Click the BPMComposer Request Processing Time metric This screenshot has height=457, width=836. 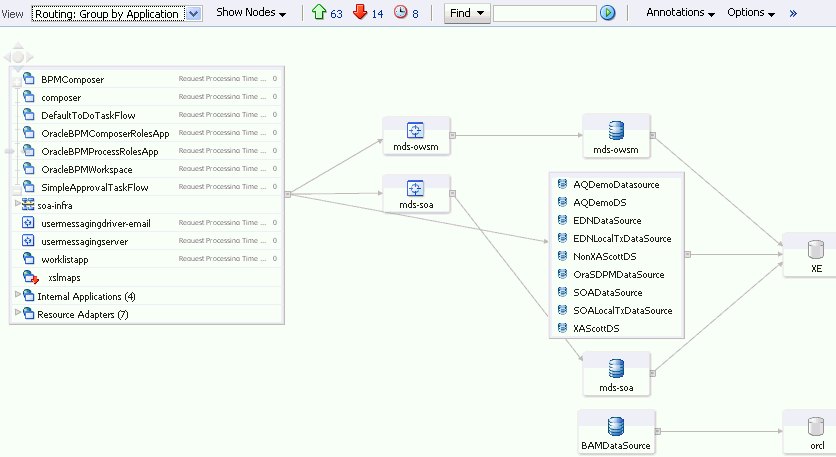click(x=228, y=78)
